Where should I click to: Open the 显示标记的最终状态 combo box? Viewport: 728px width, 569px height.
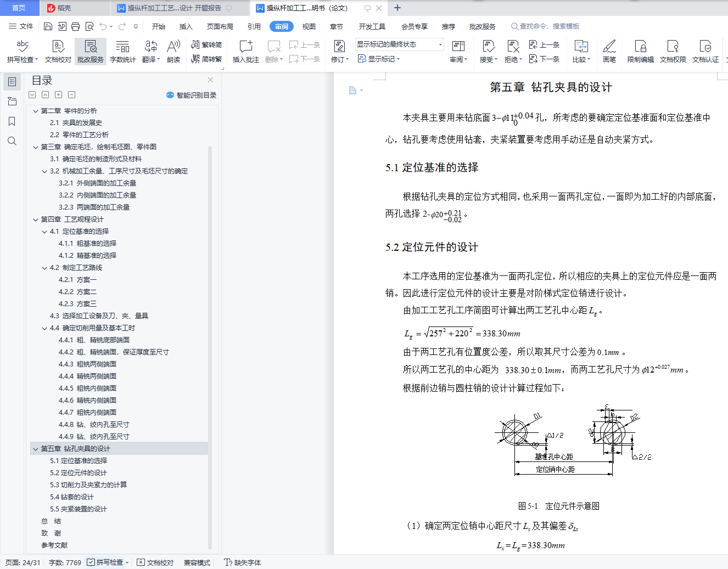pos(399,44)
